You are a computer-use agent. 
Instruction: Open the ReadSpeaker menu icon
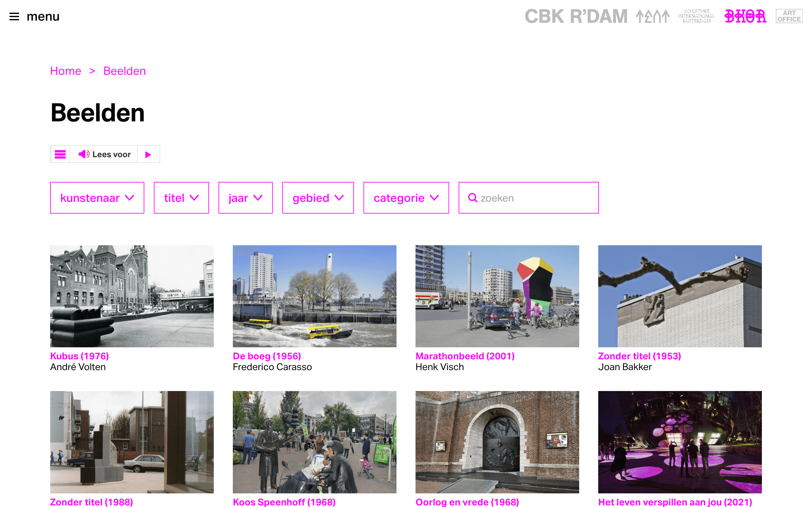pyautogui.click(x=60, y=154)
